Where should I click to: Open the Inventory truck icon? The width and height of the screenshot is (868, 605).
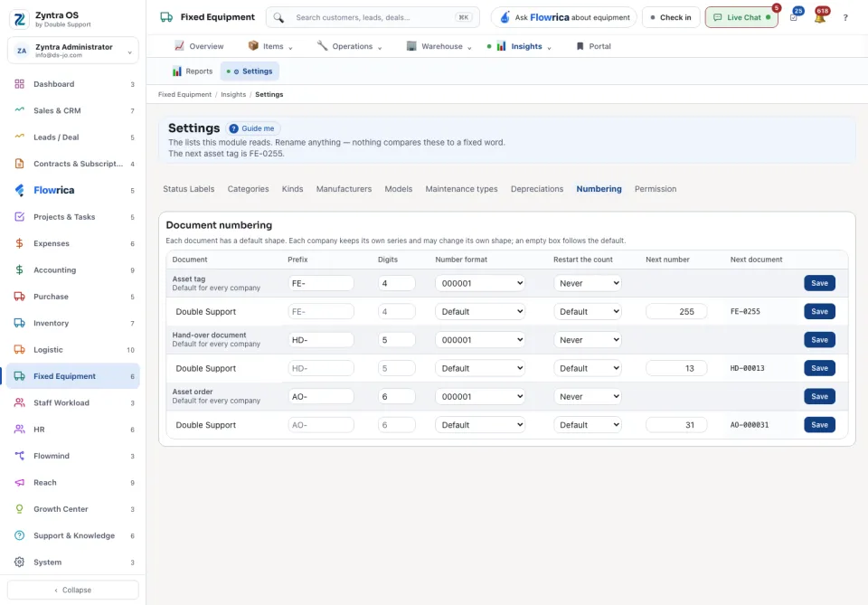(19, 323)
